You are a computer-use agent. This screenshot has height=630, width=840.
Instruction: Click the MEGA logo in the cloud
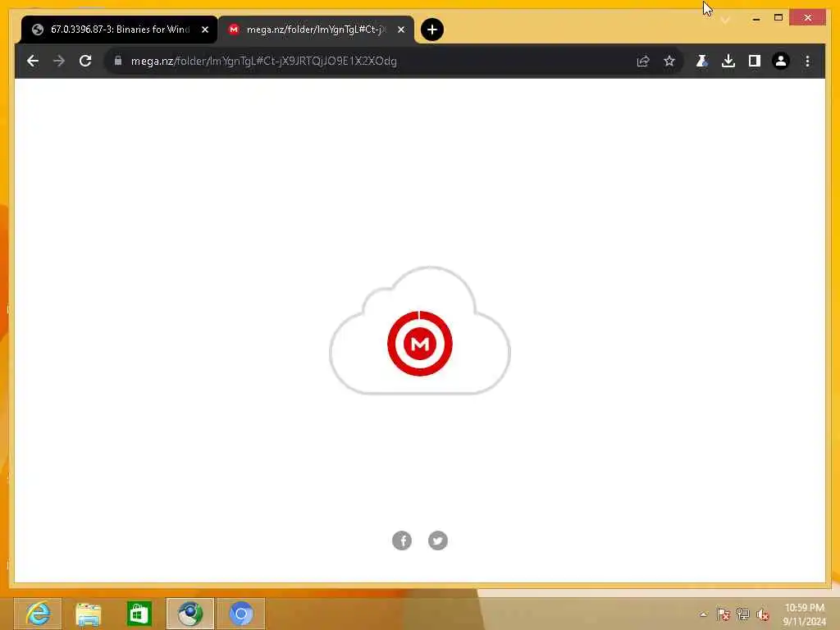coord(420,344)
